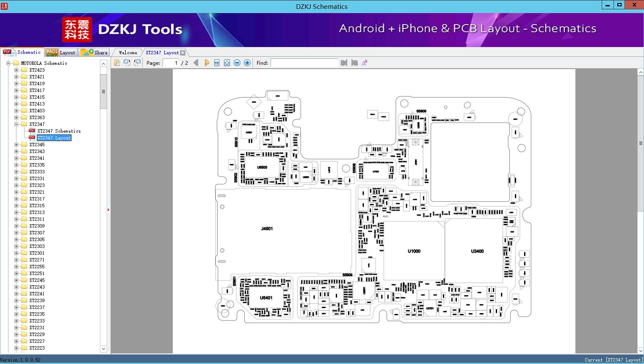Viewport: 644px width, 364px height.
Task: Click the folder icon beside XT2423
Action: 24,70
